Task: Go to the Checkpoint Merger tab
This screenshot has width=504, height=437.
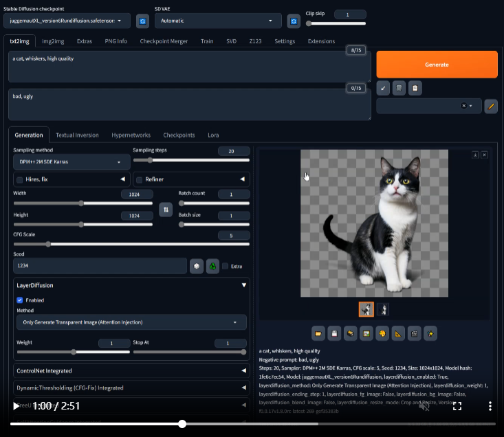Action: coord(164,41)
